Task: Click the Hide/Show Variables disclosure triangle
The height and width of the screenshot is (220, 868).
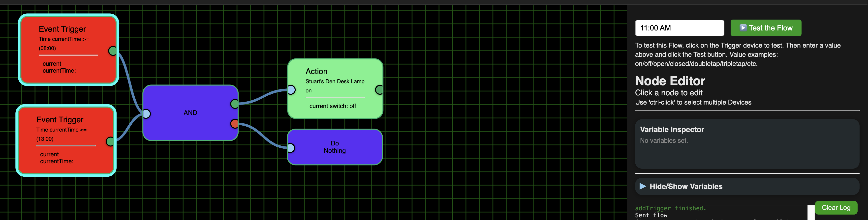Action: click(643, 186)
